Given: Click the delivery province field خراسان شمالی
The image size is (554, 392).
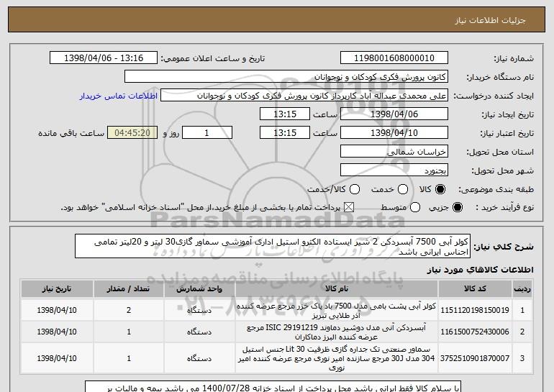Looking at the screenshot, I should point(394,152).
